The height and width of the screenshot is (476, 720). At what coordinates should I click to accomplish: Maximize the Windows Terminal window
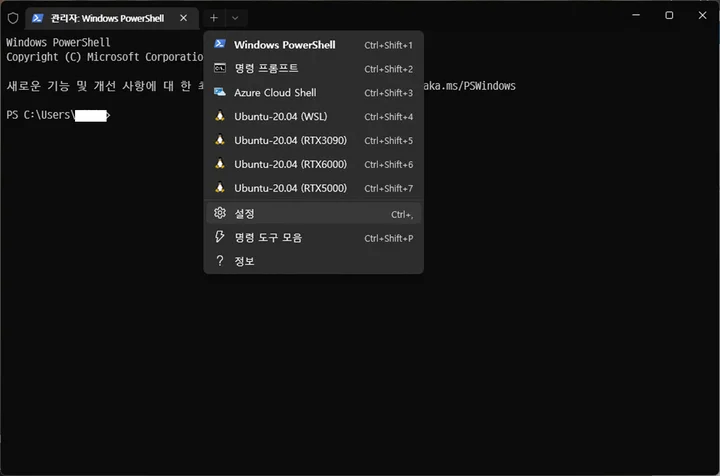[669, 16]
